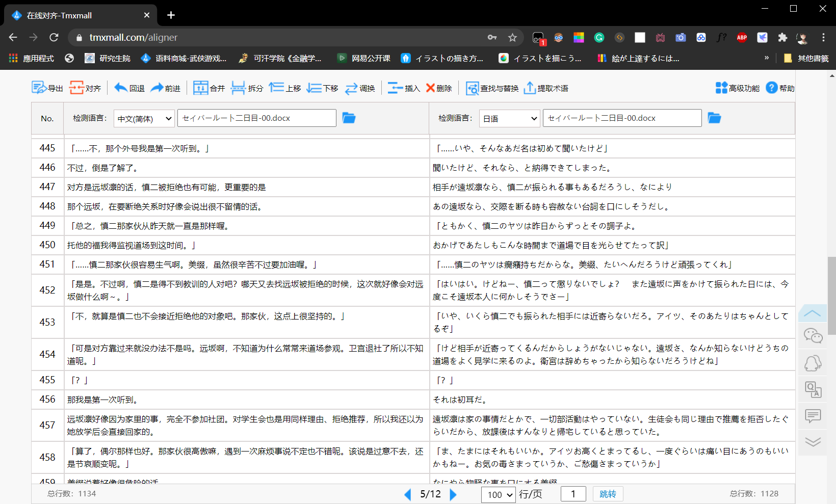Image resolution: width=836 pixels, height=504 pixels.
Task: Open the source language 中文(简体) dropdown
Action: click(x=144, y=119)
